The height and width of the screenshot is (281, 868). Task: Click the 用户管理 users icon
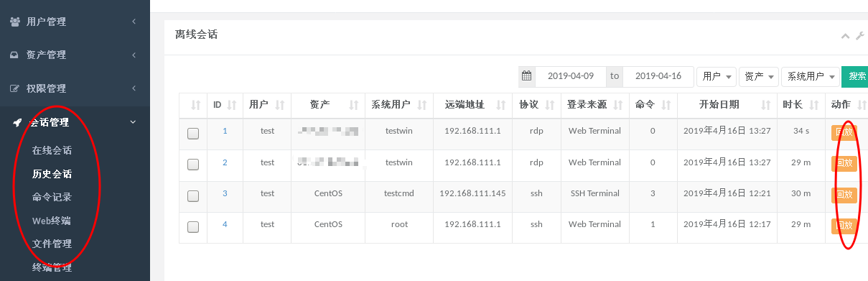tap(14, 22)
